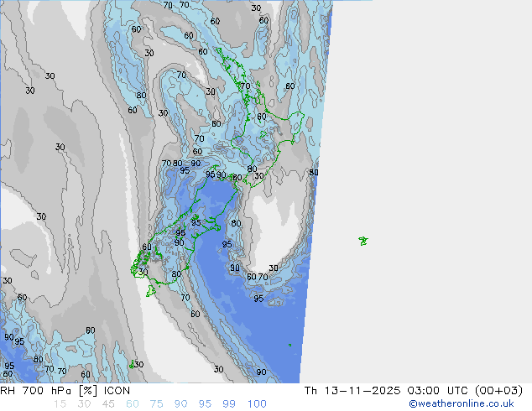This screenshot has height=411, width=532.
Task: Select the 45 value in the legend
Action: [107, 403]
